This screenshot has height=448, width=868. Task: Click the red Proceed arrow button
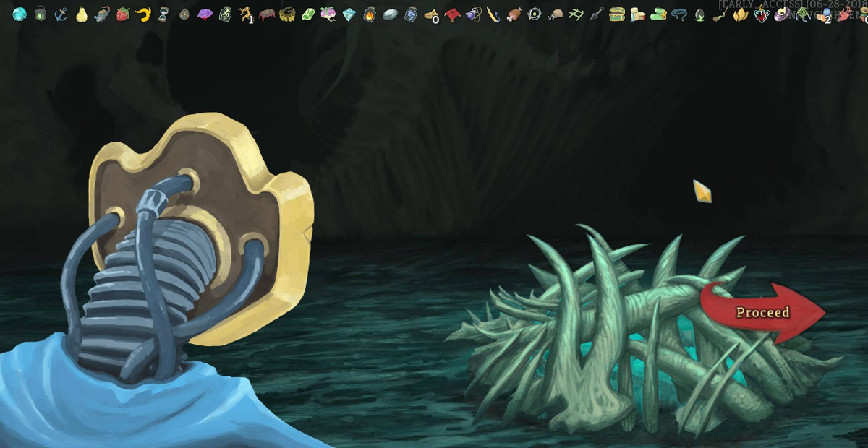(x=762, y=313)
